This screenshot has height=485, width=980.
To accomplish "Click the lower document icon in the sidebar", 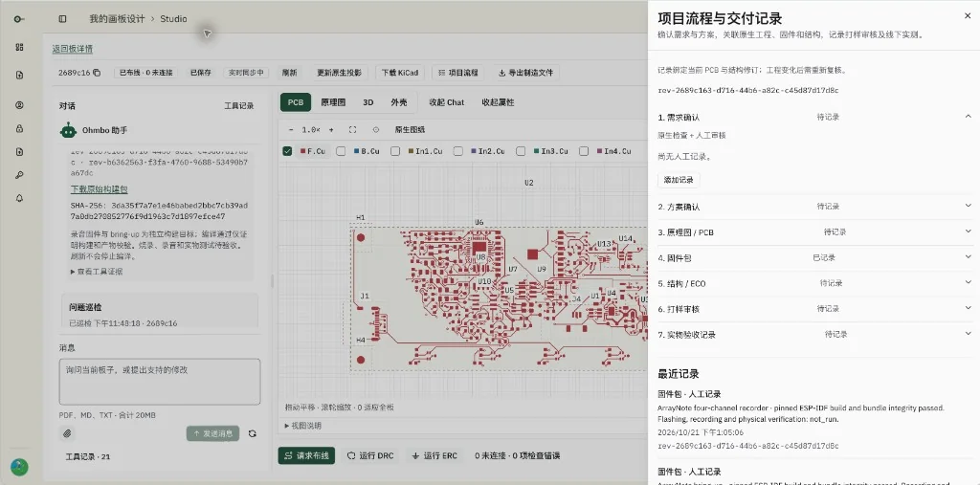I will click(x=19, y=152).
